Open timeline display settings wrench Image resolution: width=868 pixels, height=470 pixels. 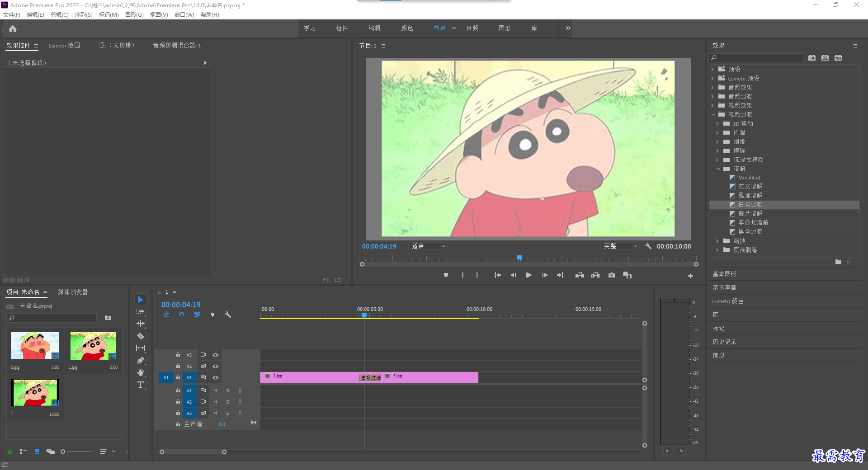coord(228,315)
